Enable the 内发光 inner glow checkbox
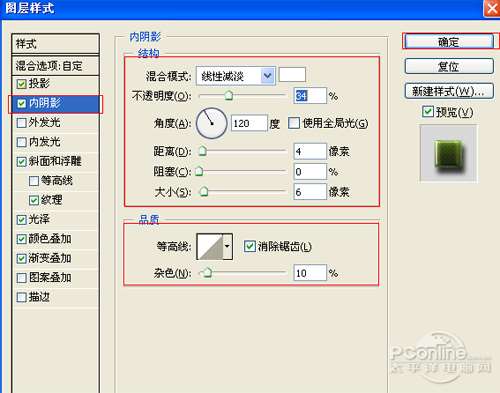This screenshot has width=500, height=393. click(x=21, y=142)
